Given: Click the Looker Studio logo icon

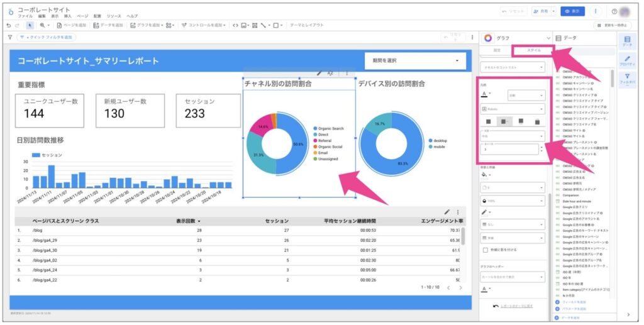Looking at the screenshot, I should [11, 12].
